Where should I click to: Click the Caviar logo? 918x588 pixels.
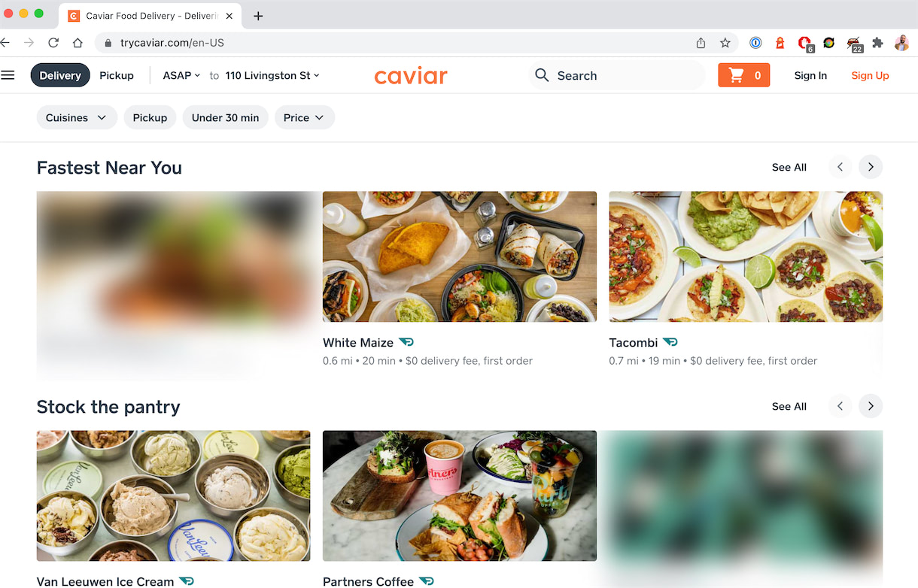coord(411,75)
